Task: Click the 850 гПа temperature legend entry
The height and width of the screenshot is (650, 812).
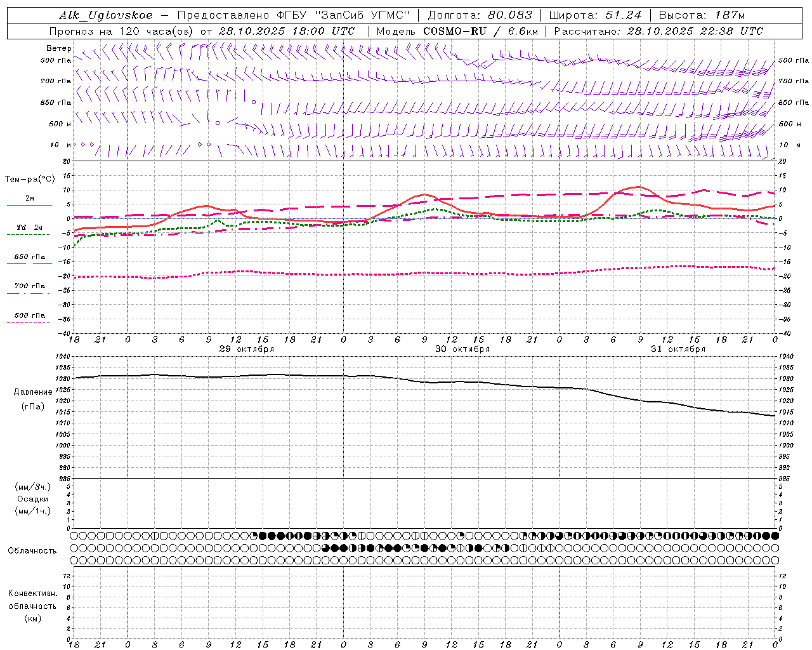Action: click(x=30, y=256)
